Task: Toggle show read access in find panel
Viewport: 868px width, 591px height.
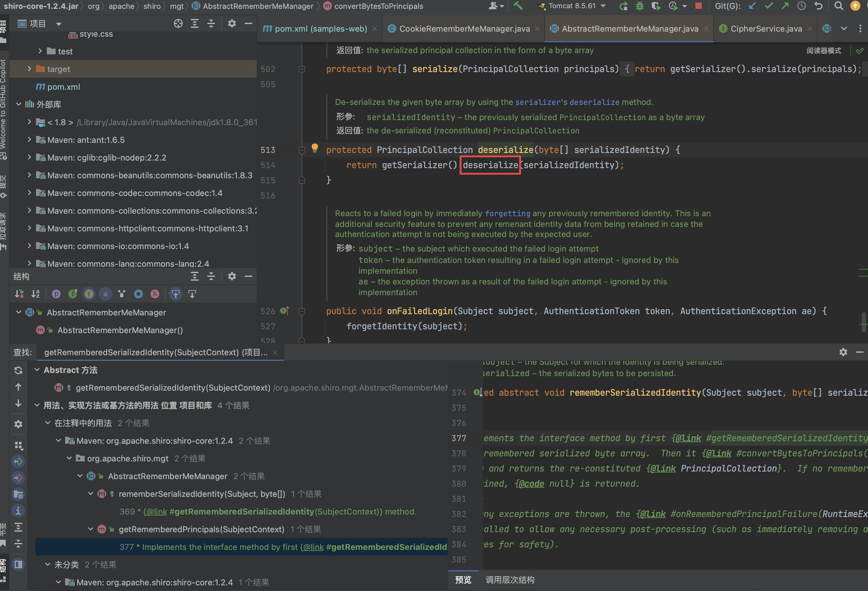Action: pos(18,461)
